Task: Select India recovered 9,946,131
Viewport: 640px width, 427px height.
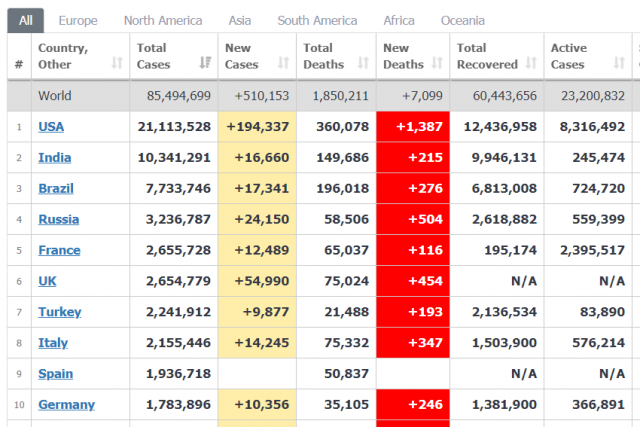Action: point(504,158)
